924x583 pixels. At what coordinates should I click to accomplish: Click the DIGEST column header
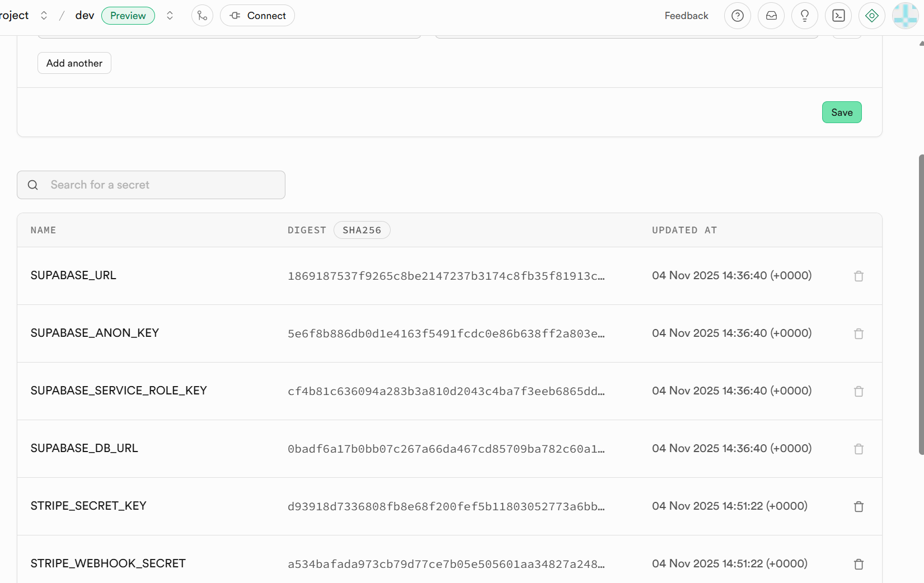click(x=307, y=230)
